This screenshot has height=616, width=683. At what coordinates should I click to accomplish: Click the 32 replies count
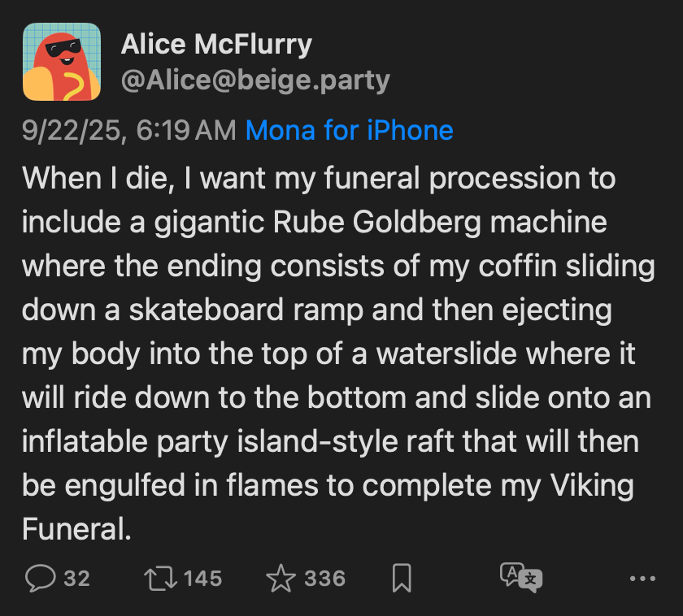[76, 578]
